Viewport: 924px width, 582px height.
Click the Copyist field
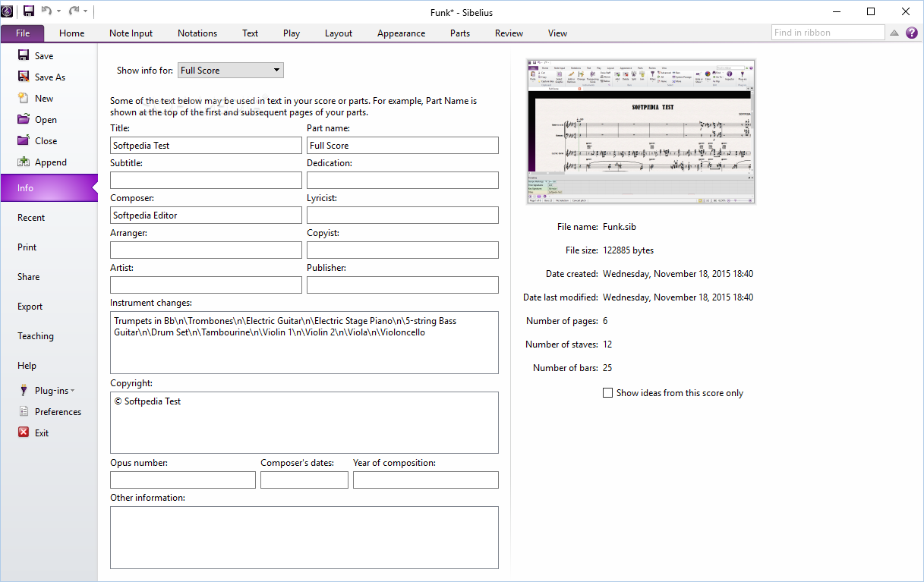pos(402,250)
